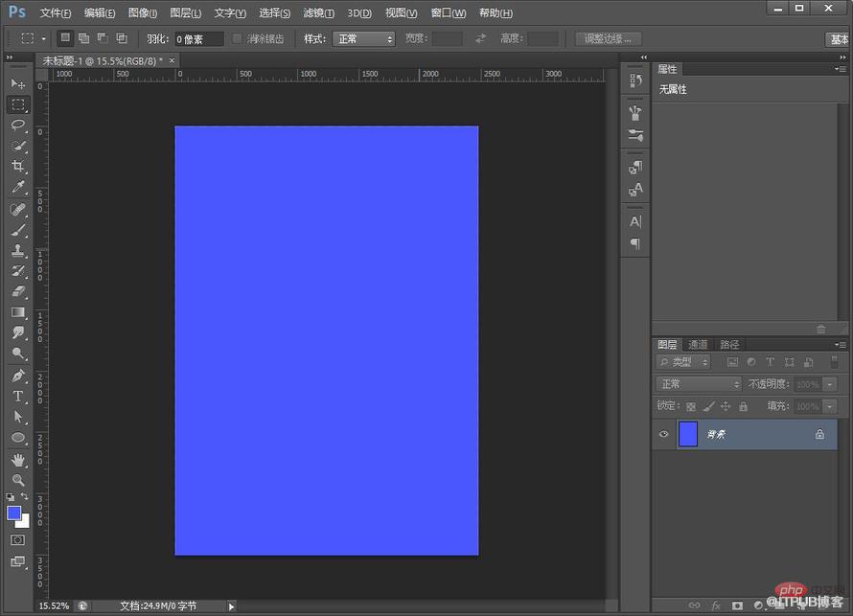The image size is (853, 616).
Task: Open the layer filter 类型 dropdown
Action: [x=683, y=362]
